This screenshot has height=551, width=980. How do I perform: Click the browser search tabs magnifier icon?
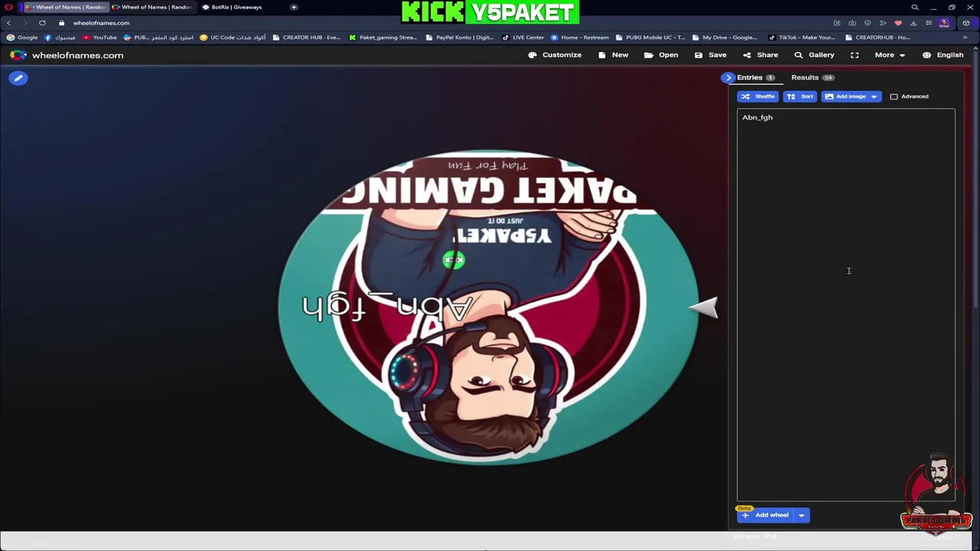[915, 7]
